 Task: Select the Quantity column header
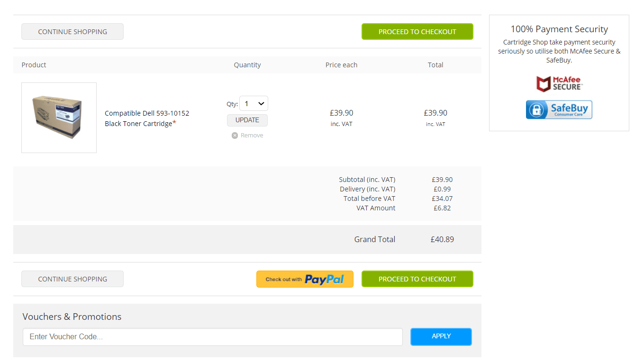pyautogui.click(x=247, y=64)
